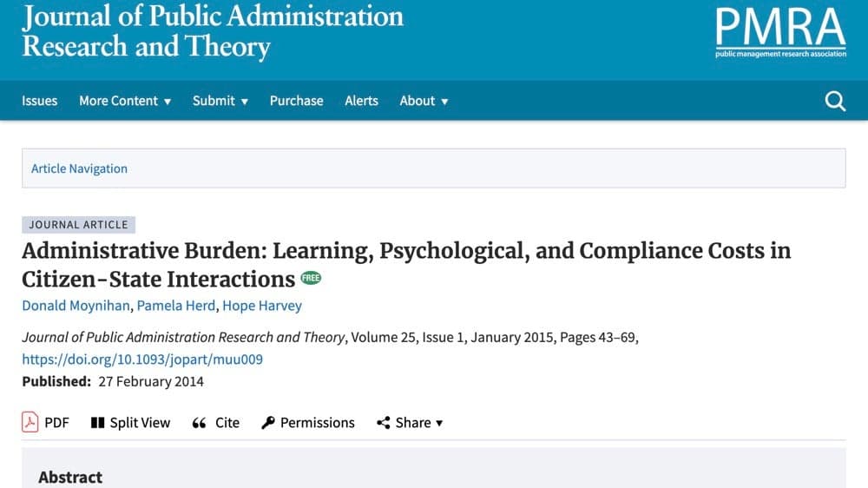Open the Alerts menu item
Screen dimensions: 868x488
coord(361,101)
